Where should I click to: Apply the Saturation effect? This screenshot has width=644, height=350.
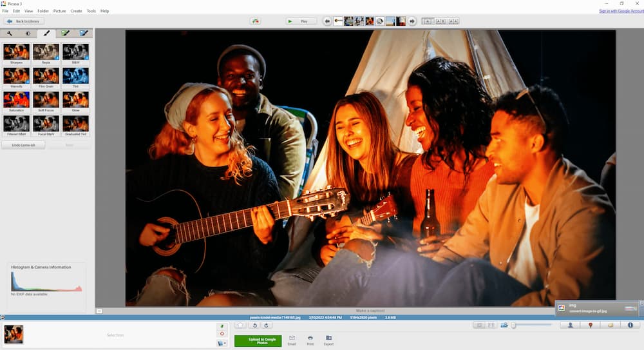[x=17, y=102]
